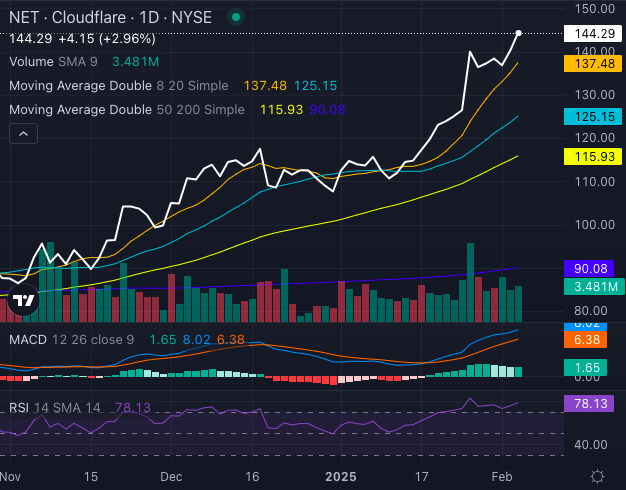
Task: Select the Volume SMA 9 legend
Action: (58, 61)
